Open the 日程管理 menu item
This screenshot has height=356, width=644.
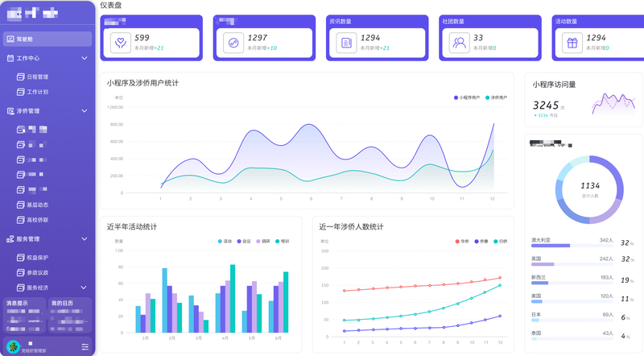coord(33,77)
